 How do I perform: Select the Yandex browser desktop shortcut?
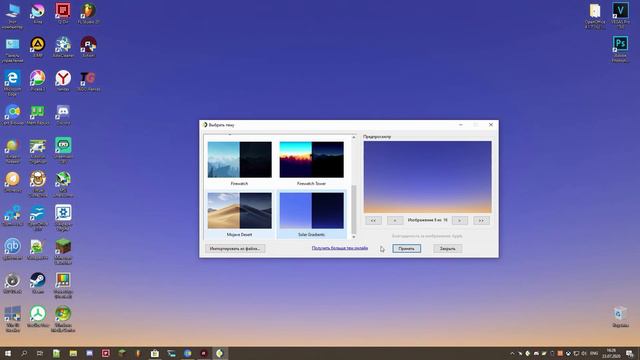(x=63, y=80)
